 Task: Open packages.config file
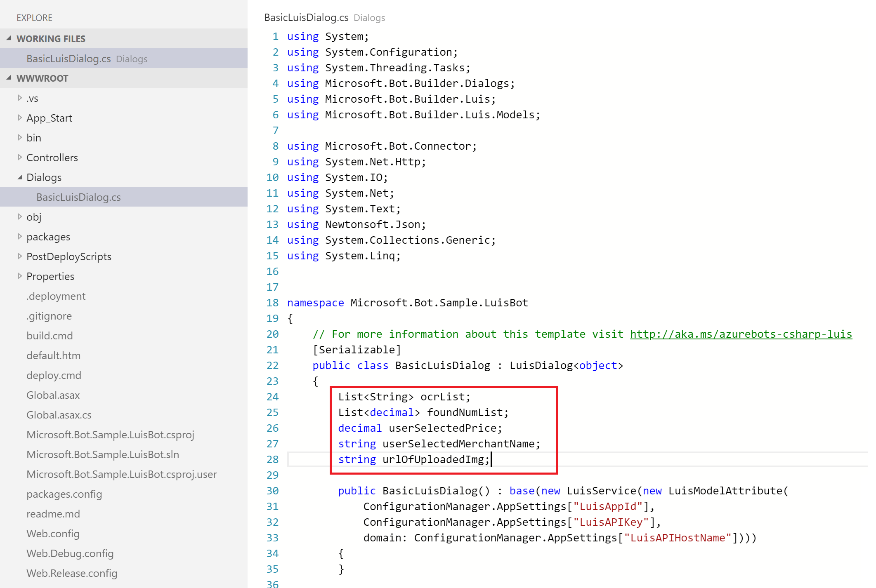[x=64, y=494]
